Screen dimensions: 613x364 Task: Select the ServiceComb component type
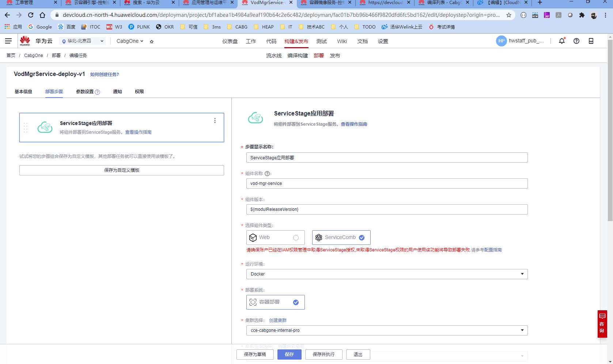(x=341, y=238)
